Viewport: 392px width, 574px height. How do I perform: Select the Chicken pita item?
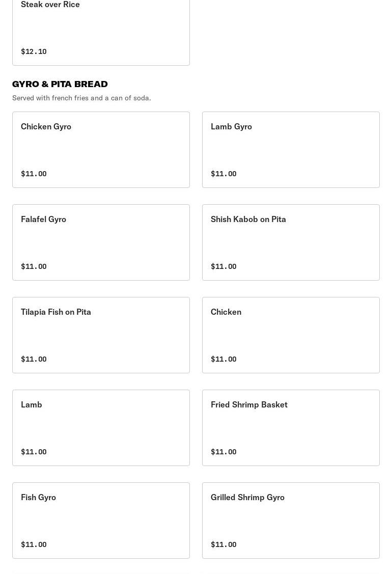point(291,335)
